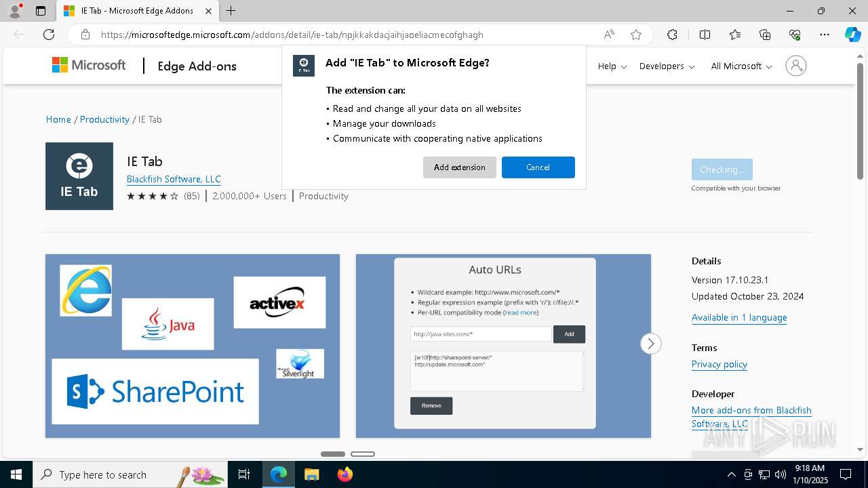Image resolution: width=868 pixels, height=488 pixels.
Task: Open the Auto URLs screenshot thumbnail
Action: point(503,346)
